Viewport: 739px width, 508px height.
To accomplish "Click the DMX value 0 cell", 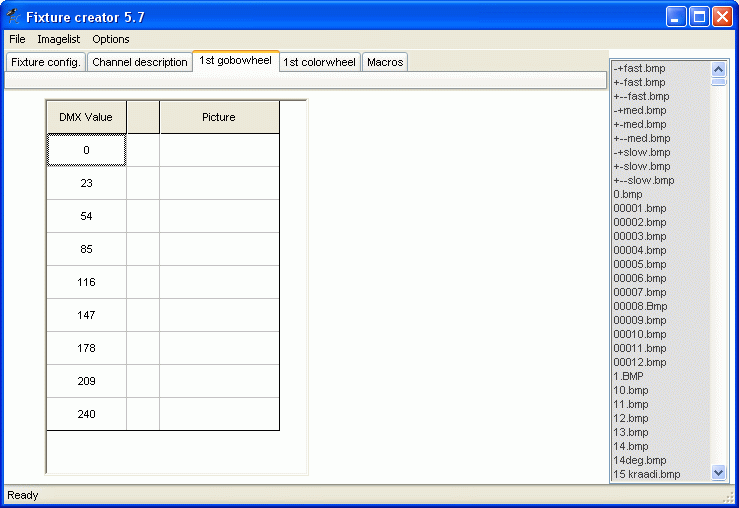I will click(86, 150).
